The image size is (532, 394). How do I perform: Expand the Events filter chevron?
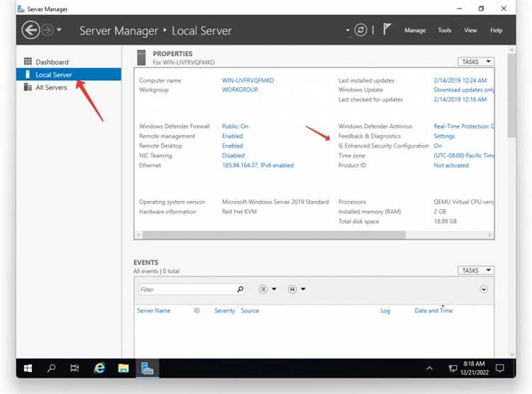(484, 290)
